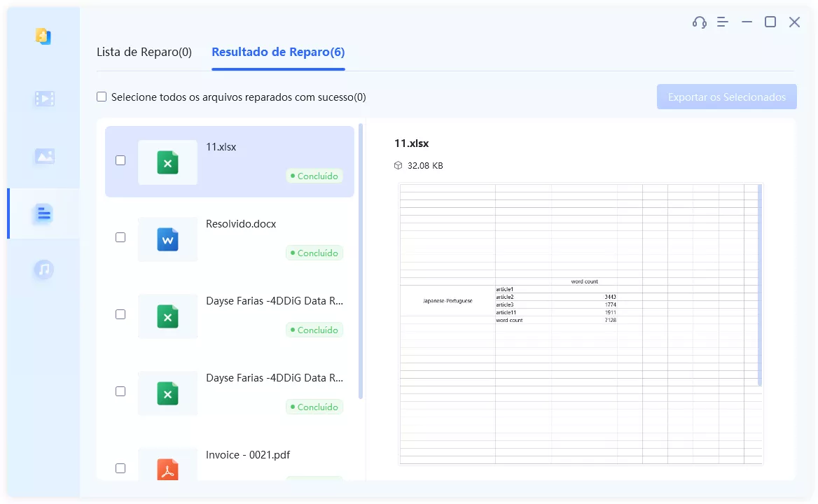Click the Exportar os Selecionados button

click(x=726, y=97)
